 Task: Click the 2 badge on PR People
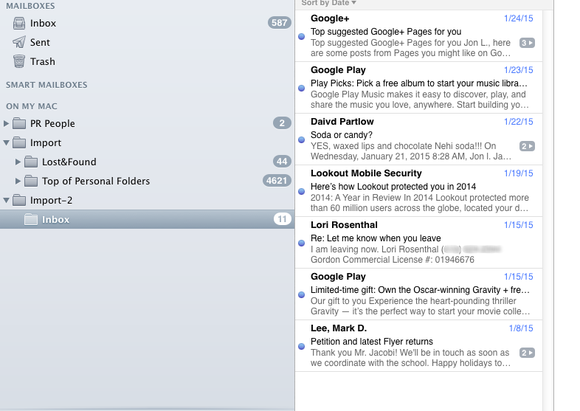(x=282, y=123)
